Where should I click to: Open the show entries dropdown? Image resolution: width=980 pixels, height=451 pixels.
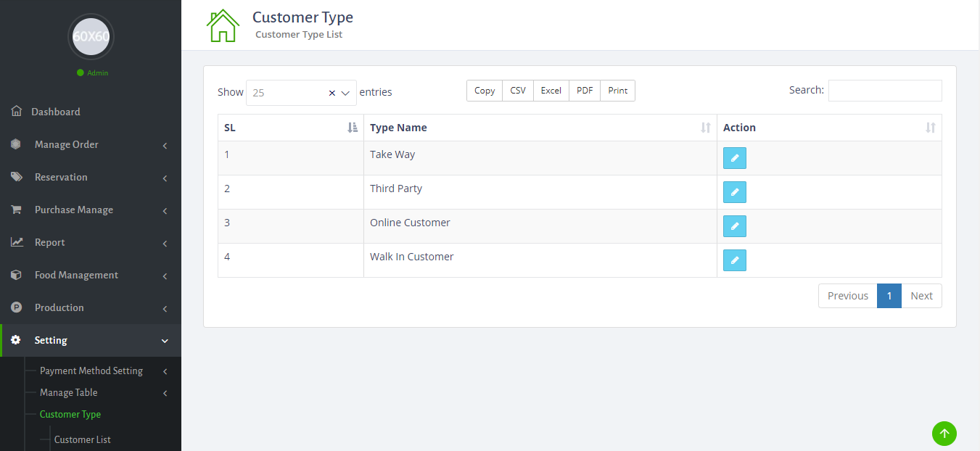pos(345,93)
